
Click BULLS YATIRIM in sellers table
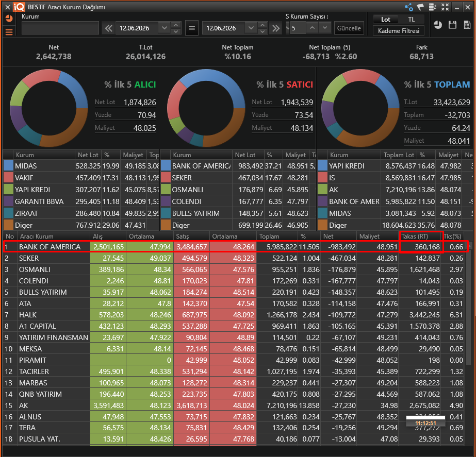195,213
